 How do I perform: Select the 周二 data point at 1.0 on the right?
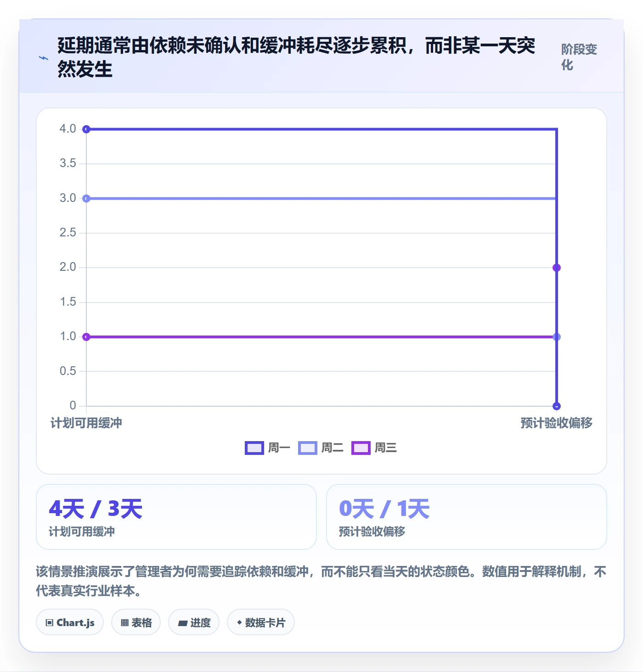[557, 337]
